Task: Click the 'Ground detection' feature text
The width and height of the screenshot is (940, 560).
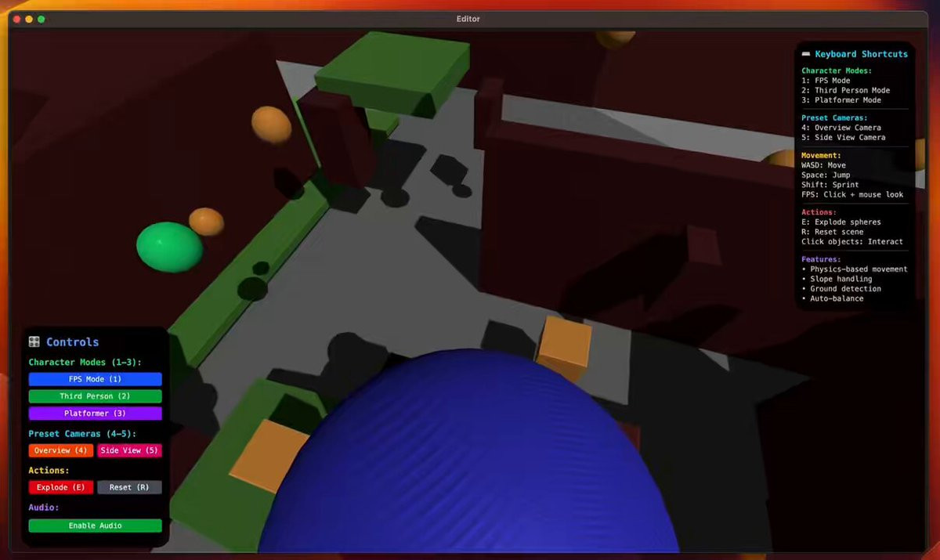Action: coord(845,289)
